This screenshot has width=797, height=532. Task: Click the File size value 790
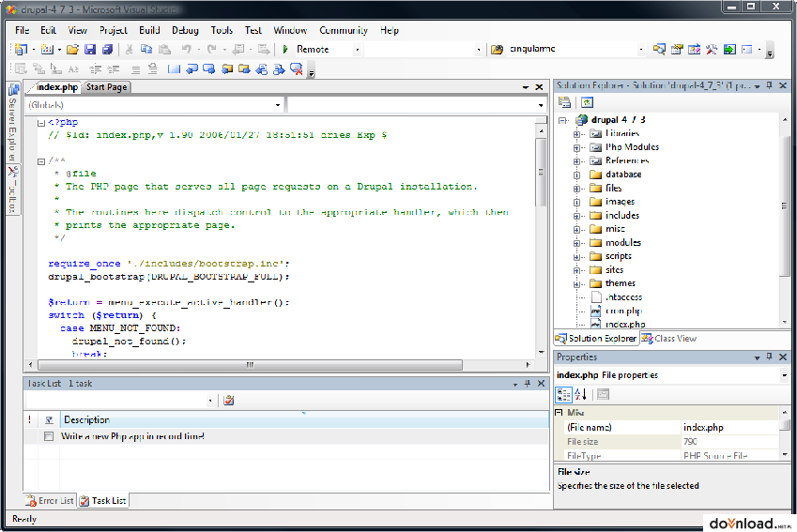coord(728,442)
